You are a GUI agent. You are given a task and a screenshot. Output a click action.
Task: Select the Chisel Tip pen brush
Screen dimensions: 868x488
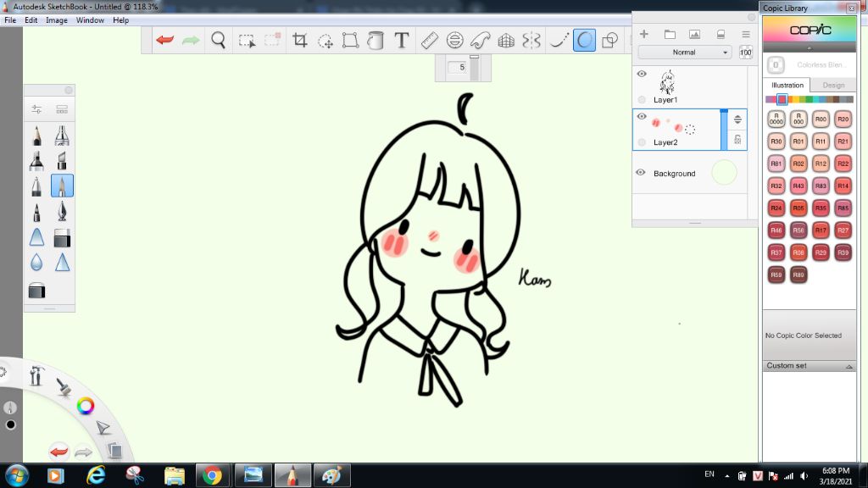pyautogui.click(x=62, y=161)
